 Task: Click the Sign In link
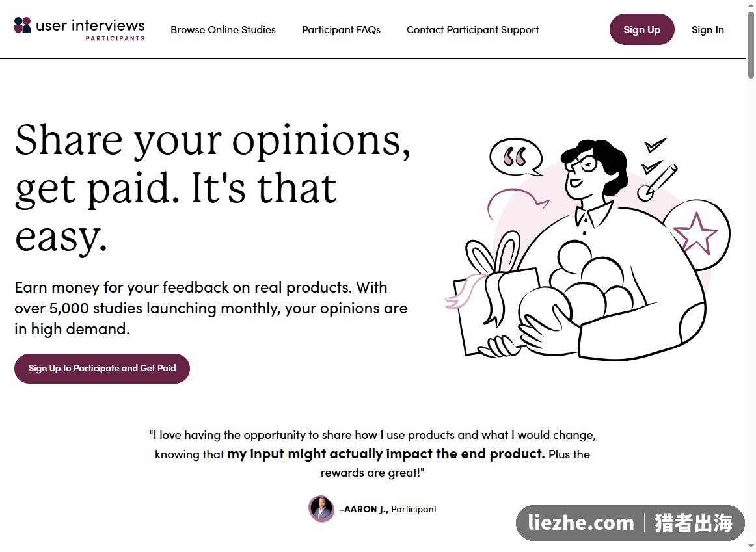coord(707,30)
